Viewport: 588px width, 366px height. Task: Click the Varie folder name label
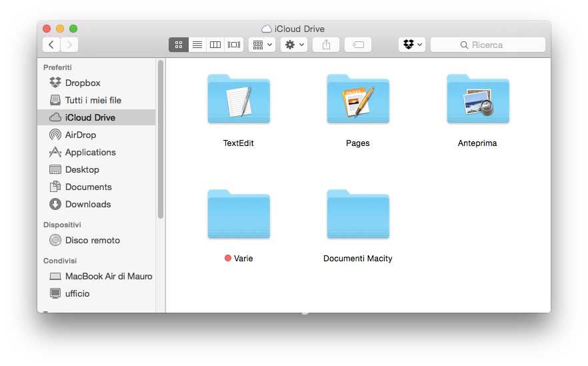(243, 259)
